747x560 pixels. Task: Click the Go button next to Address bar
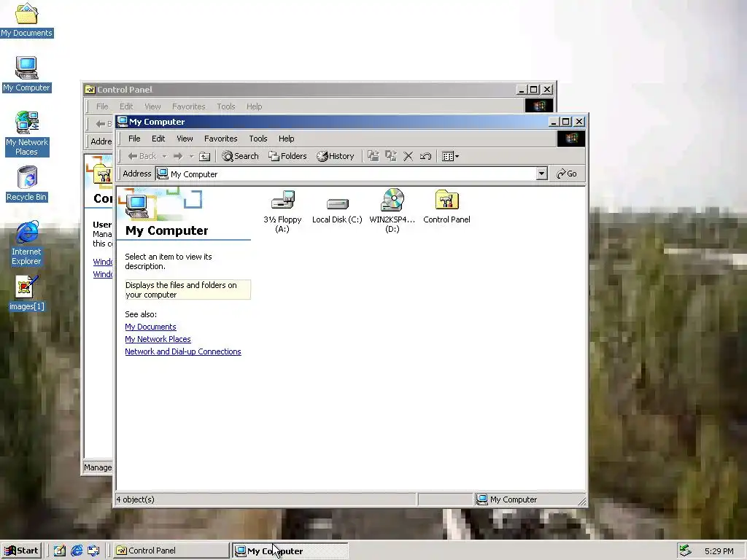(x=566, y=174)
